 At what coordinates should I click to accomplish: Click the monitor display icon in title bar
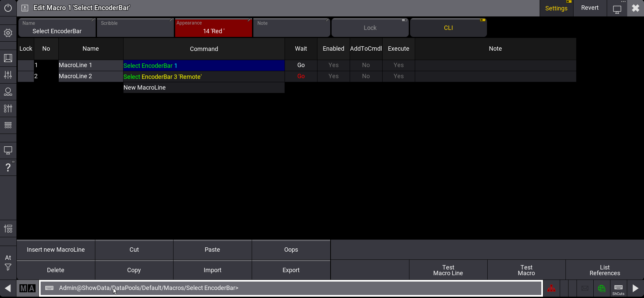tap(617, 9)
